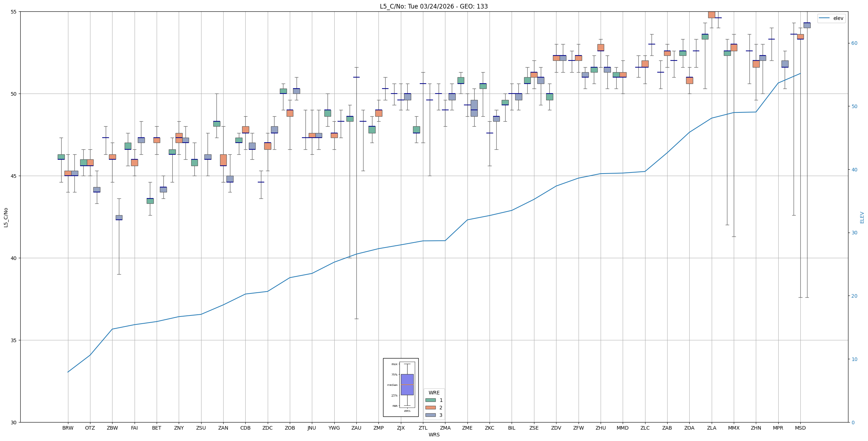
Task: Click the chart title L5_C/No GEO: 133
Action: 434,6
